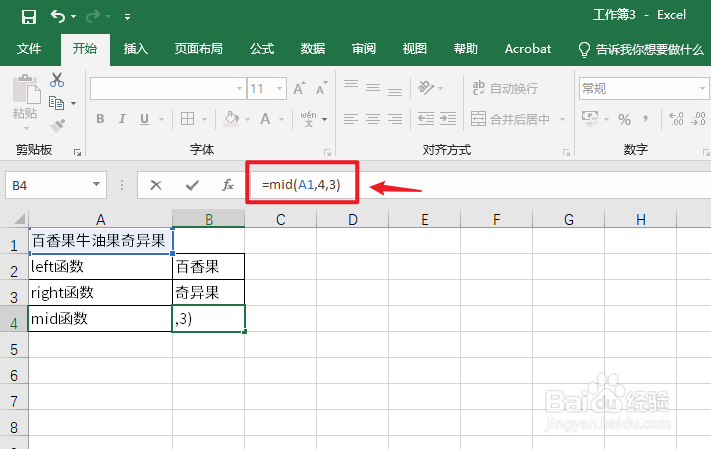Open the 常规 number format dropdown
711x449 pixels.
[702, 89]
